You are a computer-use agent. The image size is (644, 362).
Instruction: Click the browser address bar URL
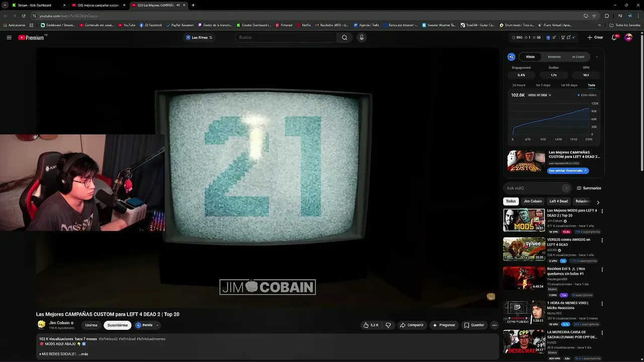tap(69, 16)
